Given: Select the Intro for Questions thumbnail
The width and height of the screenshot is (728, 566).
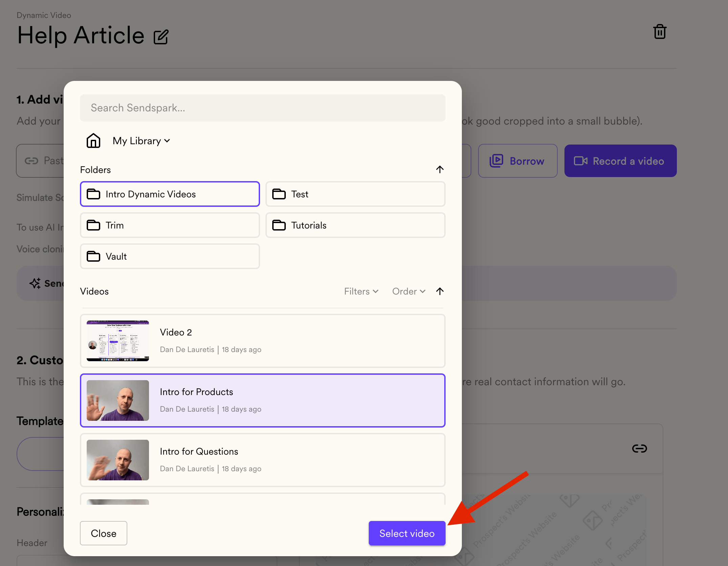Looking at the screenshot, I should pos(118,460).
